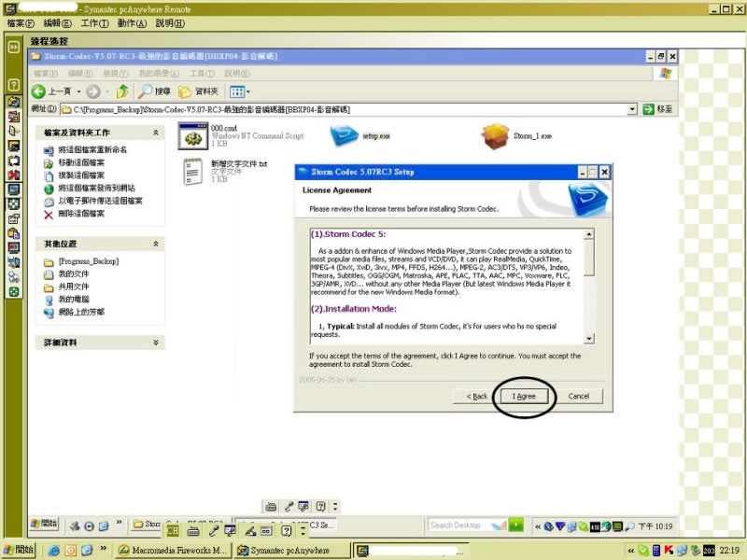Click the 移至 (Go) button beside the address bar
The image size is (747, 560).
coord(657,109)
